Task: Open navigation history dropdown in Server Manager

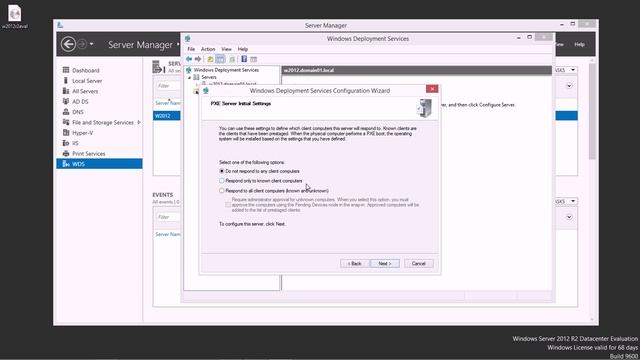Action: pyautogui.click(x=91, y=44)
